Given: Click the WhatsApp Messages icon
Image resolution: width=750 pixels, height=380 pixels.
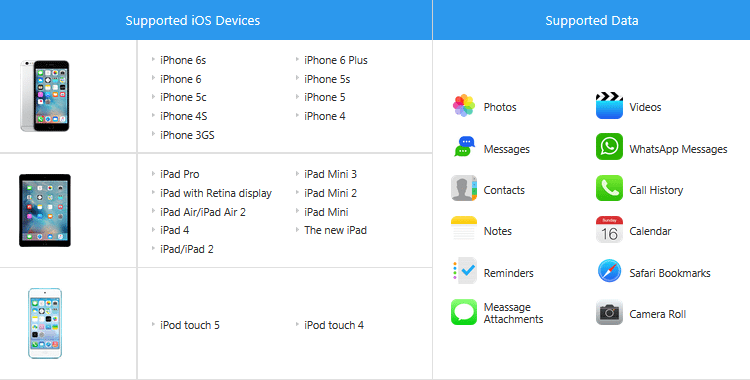Looking at the screenshot, I should [609, 146].
